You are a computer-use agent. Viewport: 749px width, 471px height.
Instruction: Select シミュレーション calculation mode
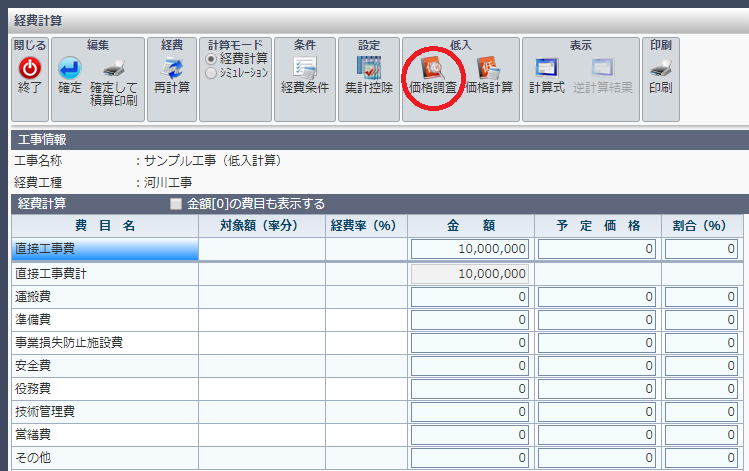(211, 73)
